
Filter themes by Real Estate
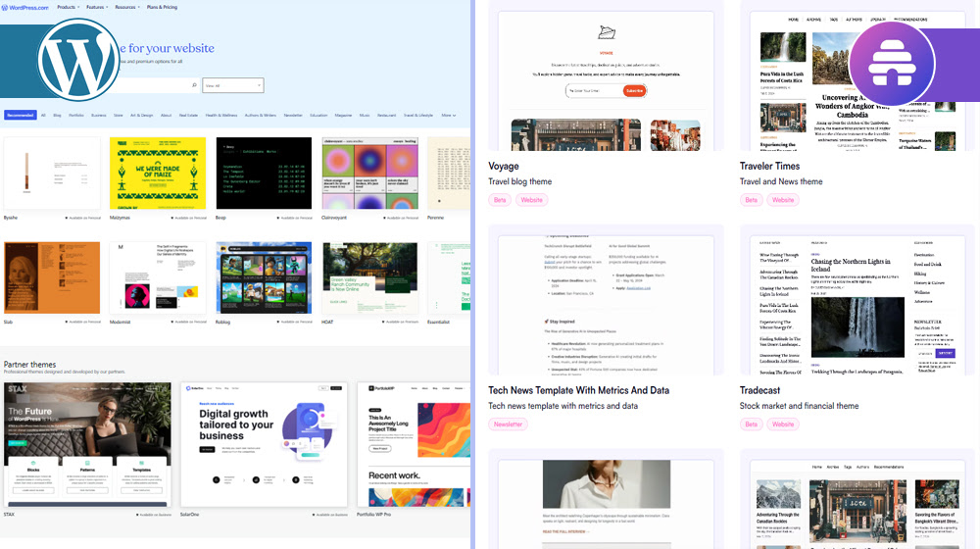pyautogui.click(x=188, y=115)
